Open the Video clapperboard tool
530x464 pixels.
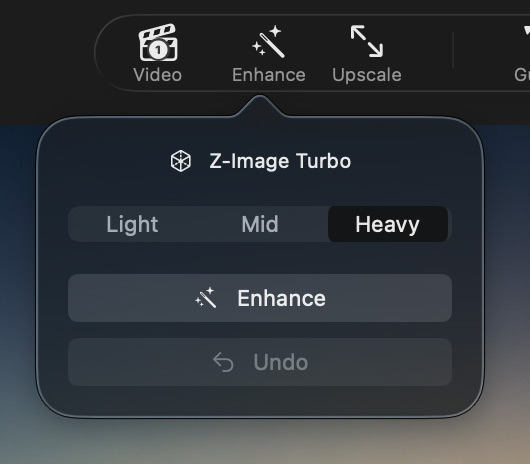point(158,42)
